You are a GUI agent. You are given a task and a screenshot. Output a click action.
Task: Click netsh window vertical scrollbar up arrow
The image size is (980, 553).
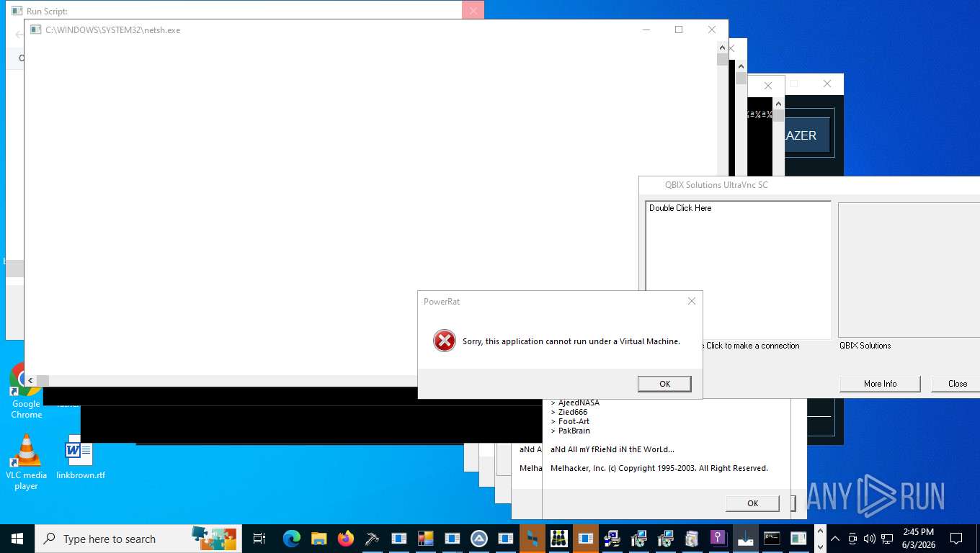[x=723, y=49]
